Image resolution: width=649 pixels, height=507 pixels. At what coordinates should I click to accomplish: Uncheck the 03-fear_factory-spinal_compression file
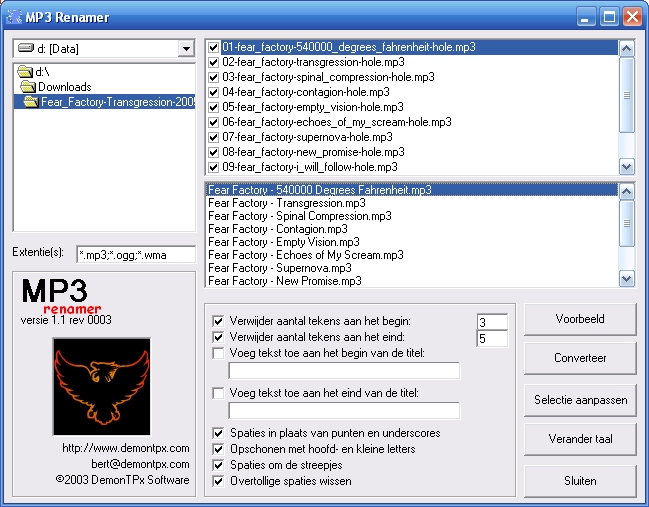pos(213,77)
